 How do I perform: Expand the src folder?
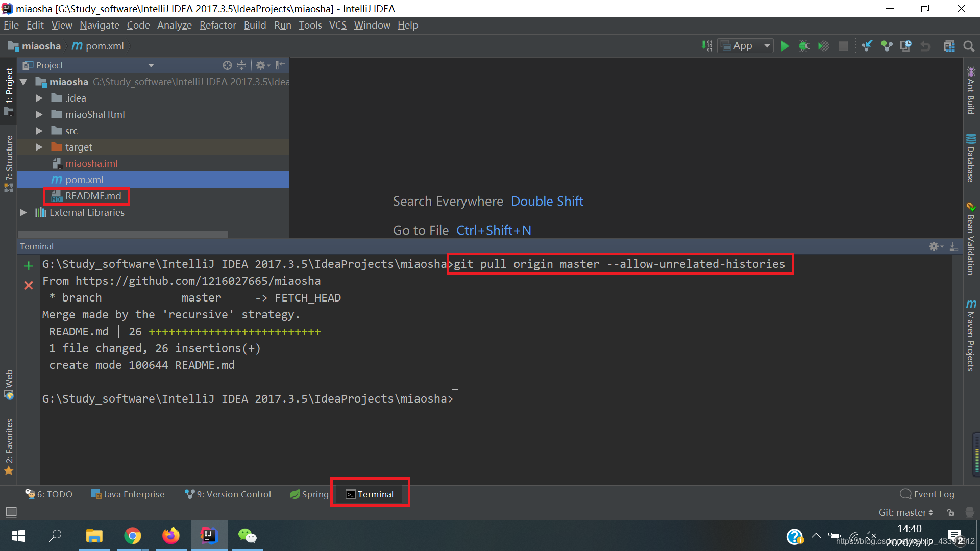[x=39, y=131]
